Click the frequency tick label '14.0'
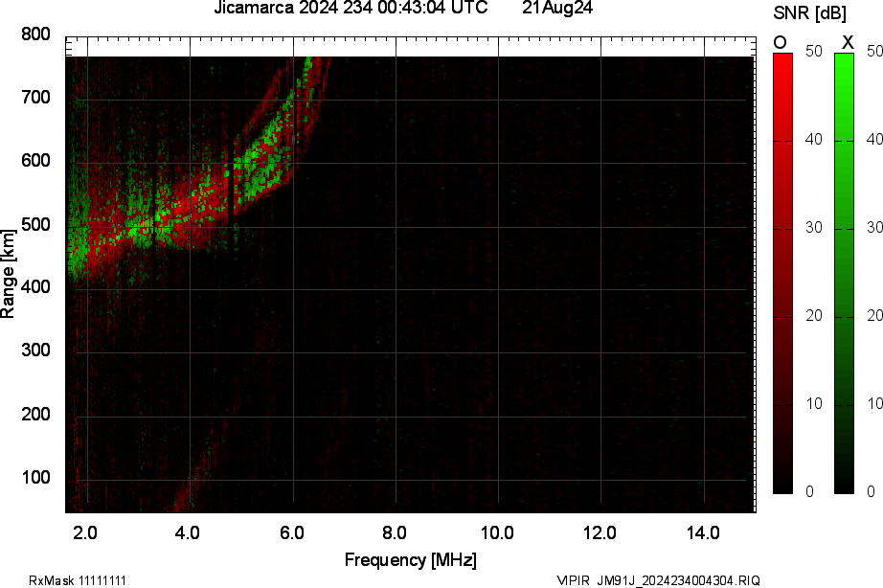This screenshot has height=588, width=883. tap(703, 532)
